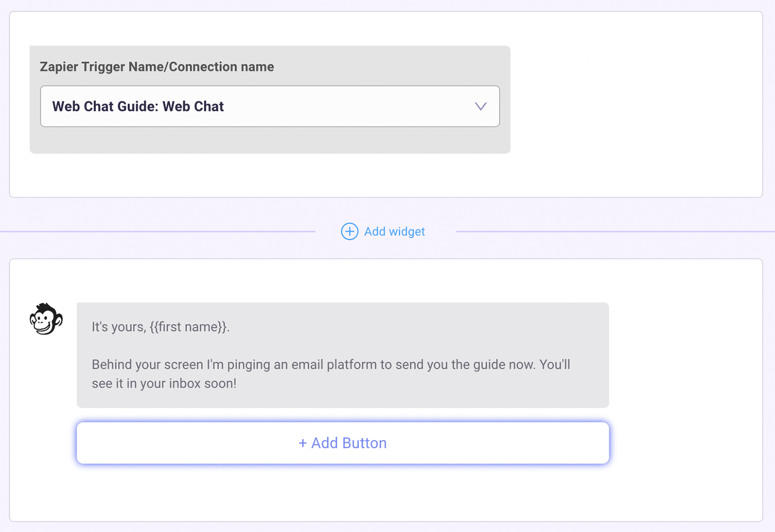Click the word "Zapier" in the panel heading
This screenshot has width=775, height=532.
(59, 67)
